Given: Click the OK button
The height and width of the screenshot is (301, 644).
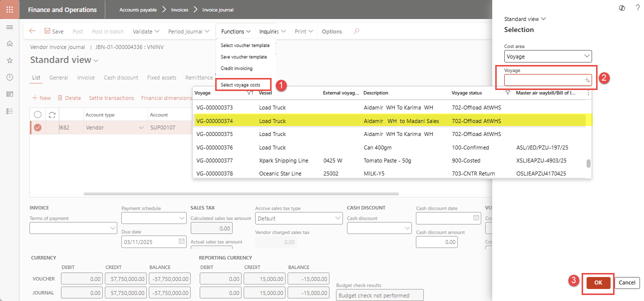Looking at the screenshot, I should [x=598, y=282].
